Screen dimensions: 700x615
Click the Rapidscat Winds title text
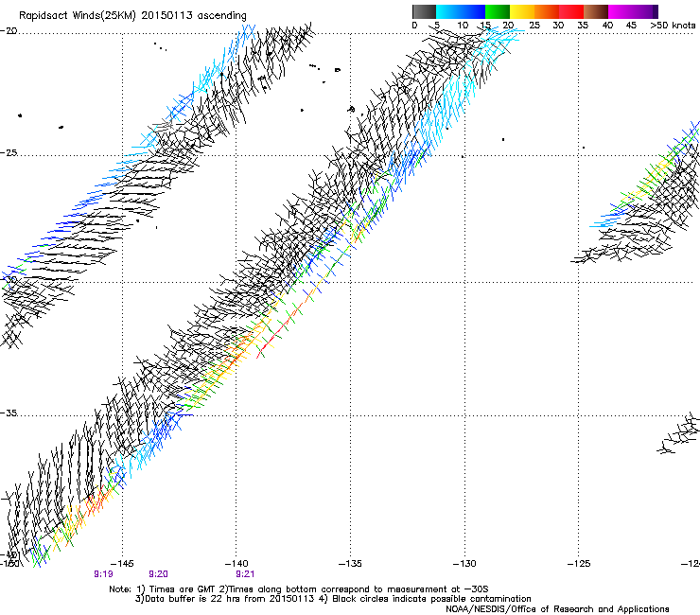[132, 16]
